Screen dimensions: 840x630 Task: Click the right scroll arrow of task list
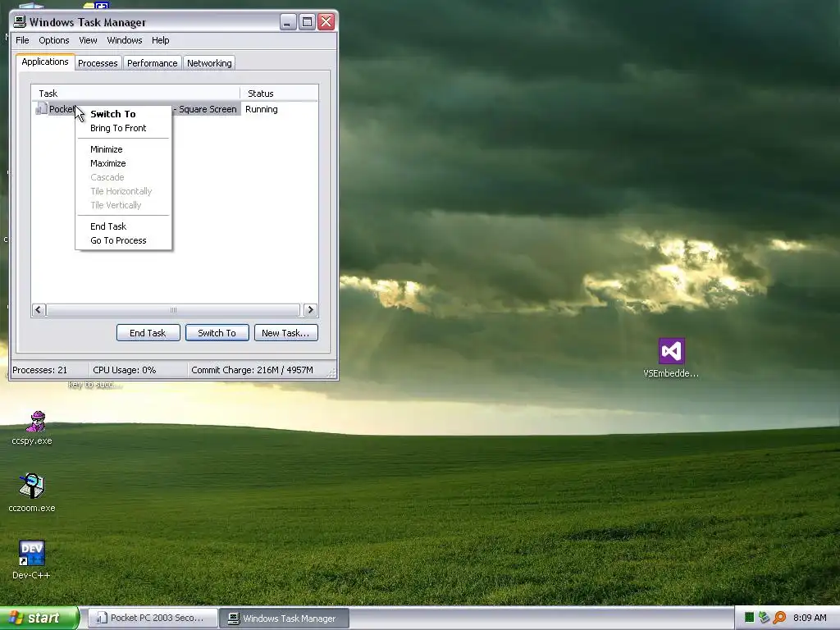[310, 309]
